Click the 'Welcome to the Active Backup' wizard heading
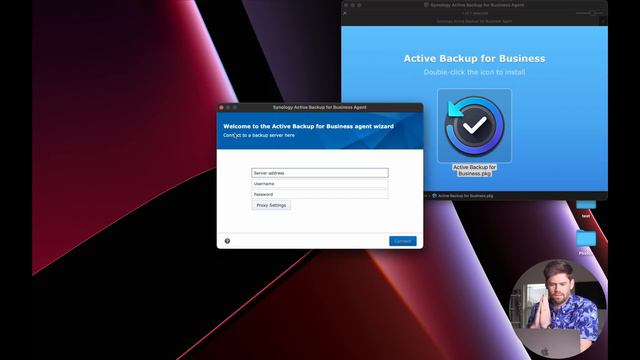Image resolution: width=640 pixels, height=360 pixels. [309, 126]
